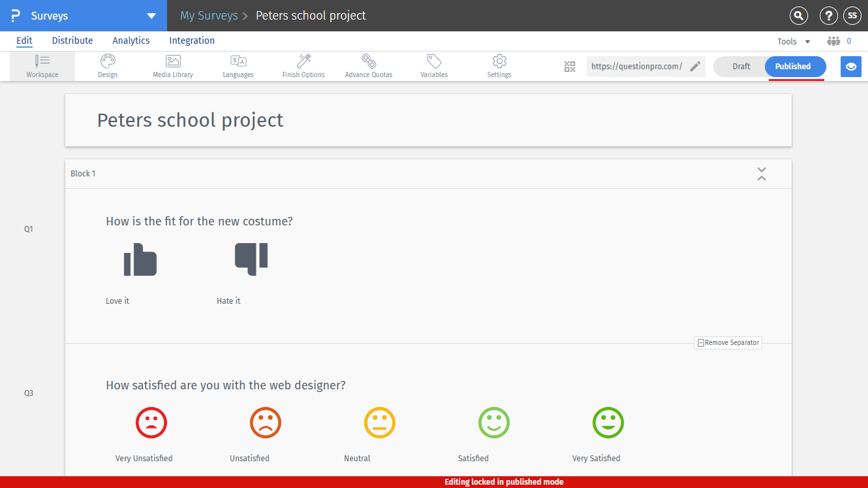This screenshot has width=868, height=488.
Task: Open survey Settings gear
Action: [x=499, y=66]
